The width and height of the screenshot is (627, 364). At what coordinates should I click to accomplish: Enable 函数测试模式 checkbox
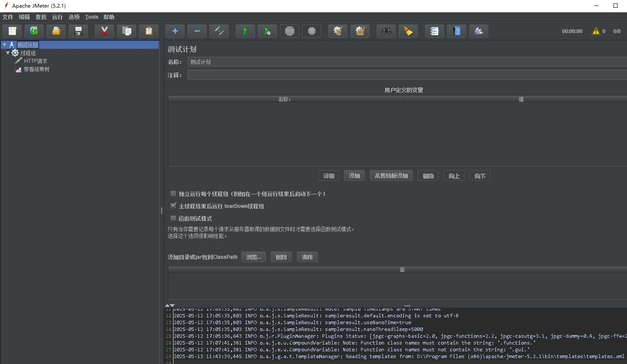pos(173,218)
